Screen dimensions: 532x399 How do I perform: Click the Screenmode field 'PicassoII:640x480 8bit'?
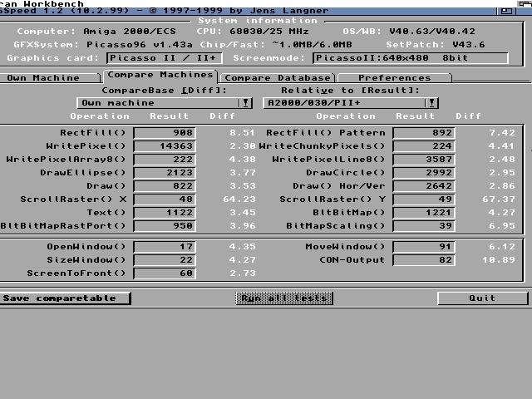click(x=411, y=58)
